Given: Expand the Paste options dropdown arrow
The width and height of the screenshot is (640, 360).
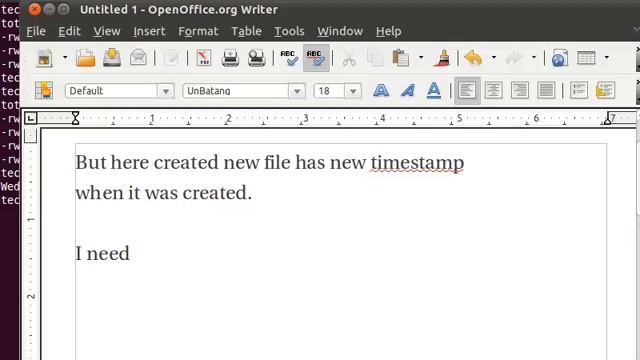Looking at the screenshot, I should pos(421,58).
